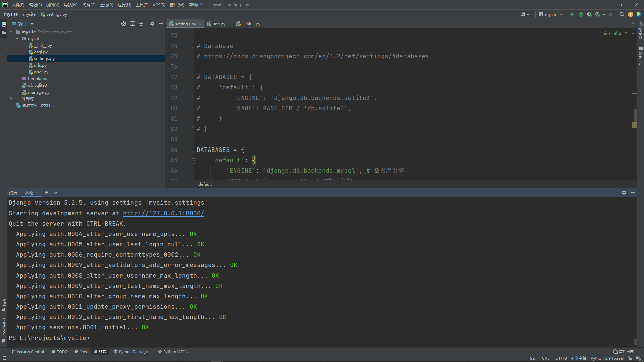Open the TODO tool window
The image size is (644, 362).
pyautogui.click(x=60, y=352)
